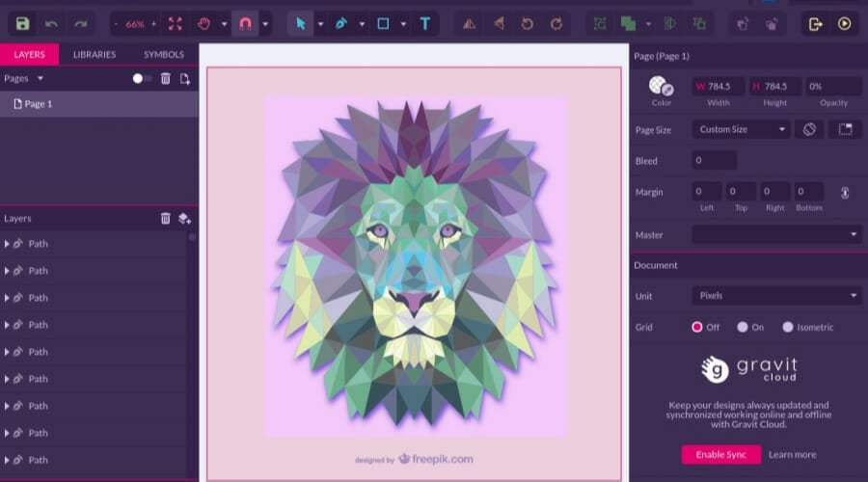
Task: Delete page using Pages trash icon
Action: 166,79
